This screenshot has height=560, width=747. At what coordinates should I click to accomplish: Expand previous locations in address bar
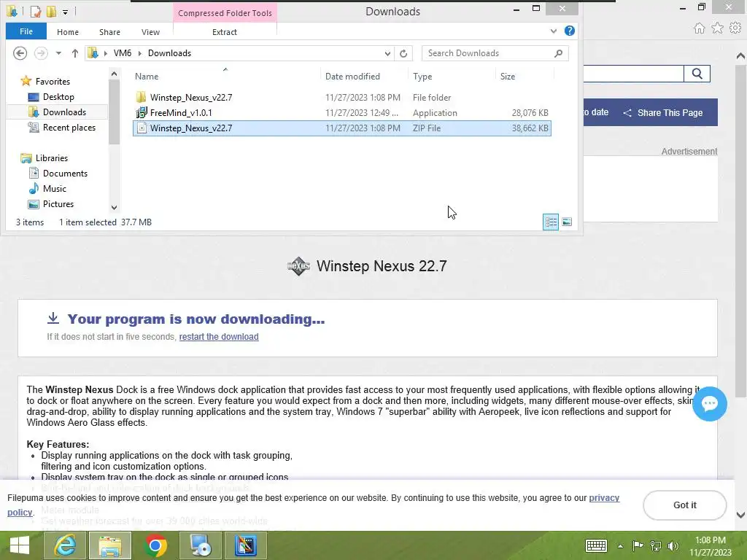coord(387,53)
